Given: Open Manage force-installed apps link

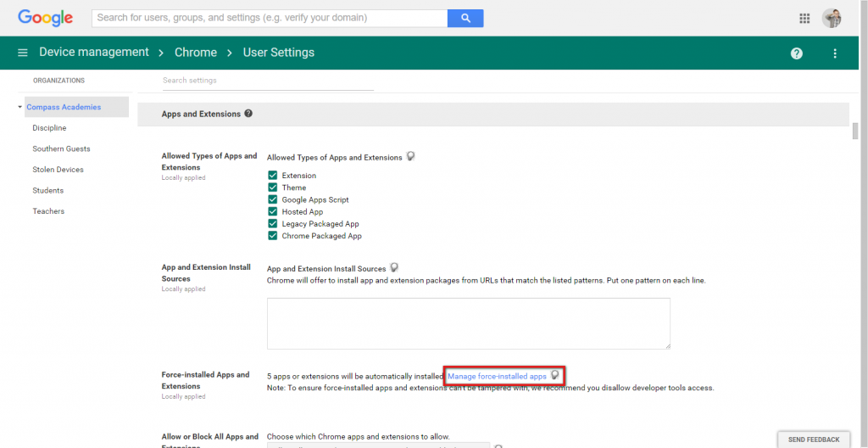Looking at the screenshot, I should tap(497, 376).
